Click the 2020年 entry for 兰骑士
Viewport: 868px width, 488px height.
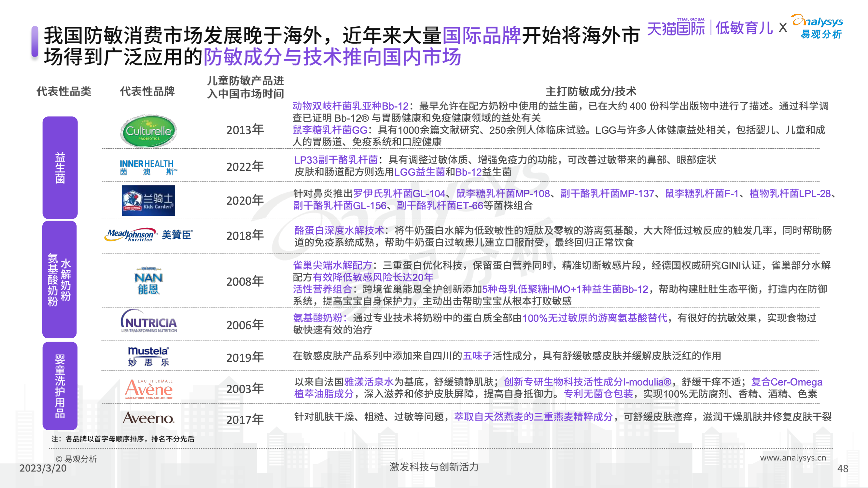pyautogui.click(x=245, y=200)
